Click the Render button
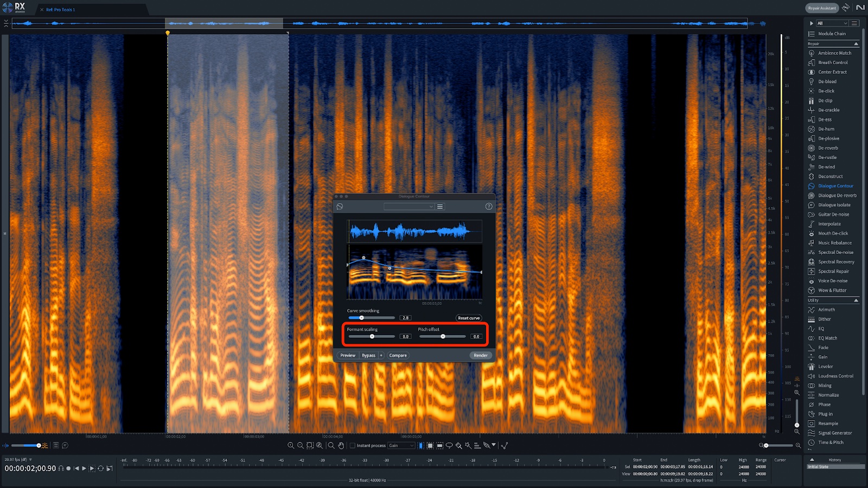 point(480,356)
